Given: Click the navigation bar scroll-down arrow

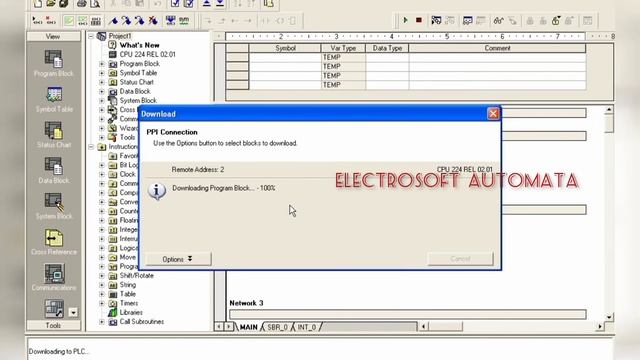Looking at the screenshot, I should 73,313.
